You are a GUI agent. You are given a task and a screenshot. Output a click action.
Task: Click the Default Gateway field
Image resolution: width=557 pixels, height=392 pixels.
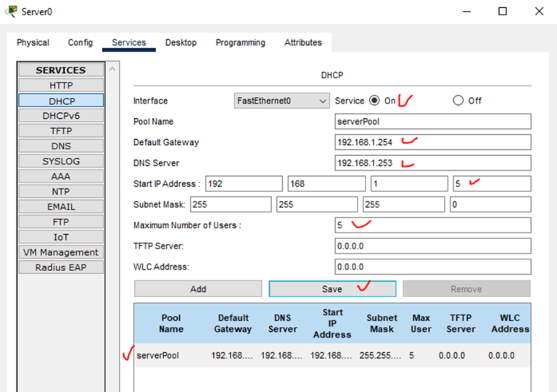pos(433,142)
